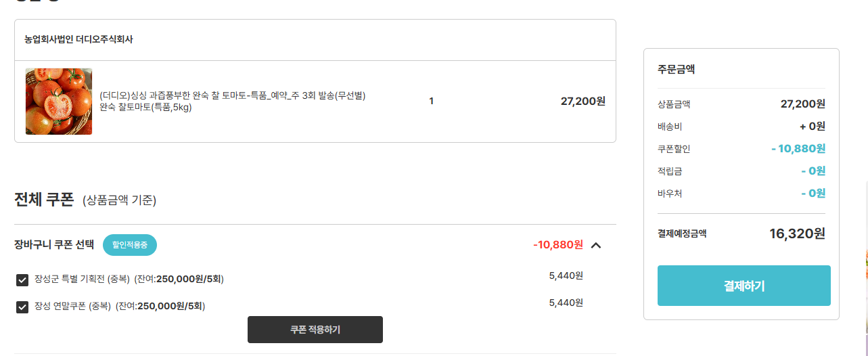The width and height of the screenshot is (868, 356).
Task: Collapse the 장바구니 쿠폰 선택 chevron
Action: 596,245
